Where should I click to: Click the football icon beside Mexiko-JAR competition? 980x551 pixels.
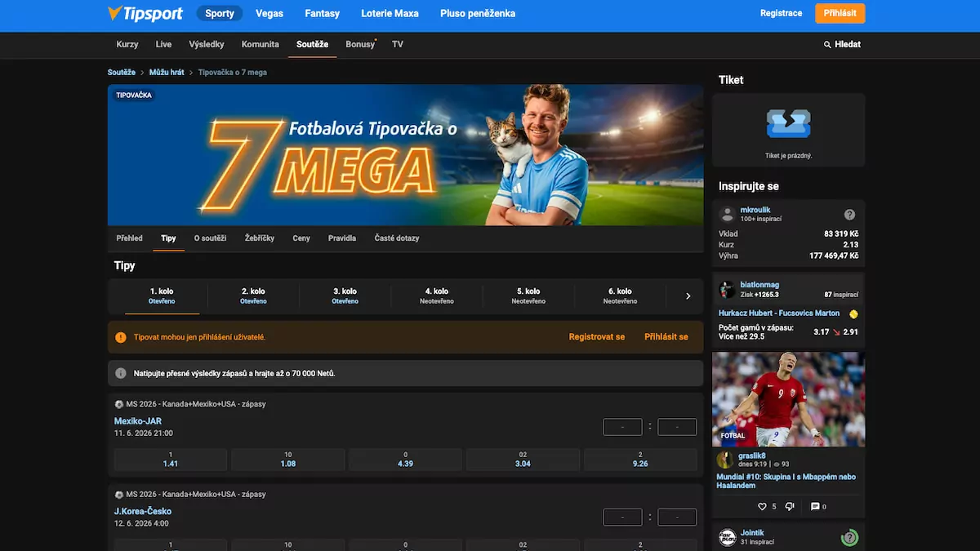(118, 404)
